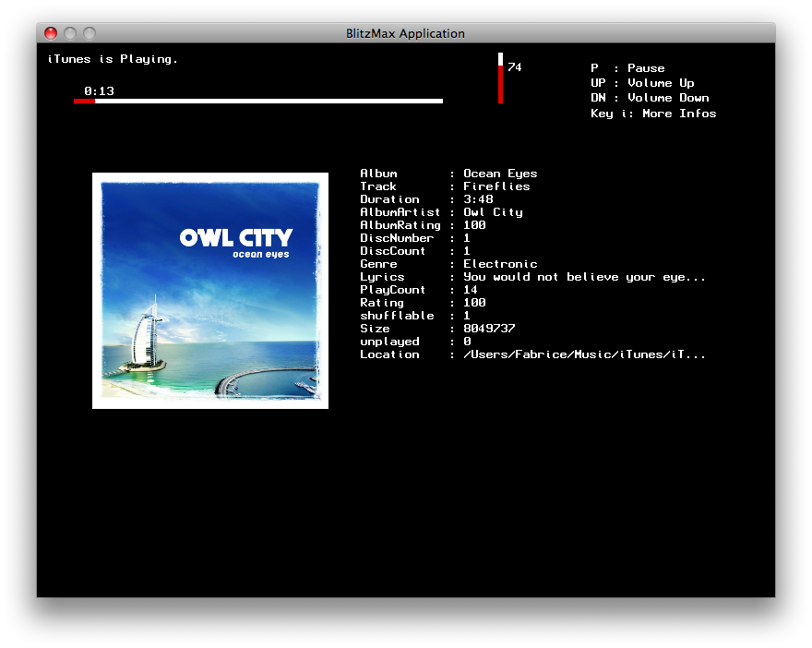Minimize the window using the title bar button
812x648 pixels.
pyautogui.click(x=70, y=33)
